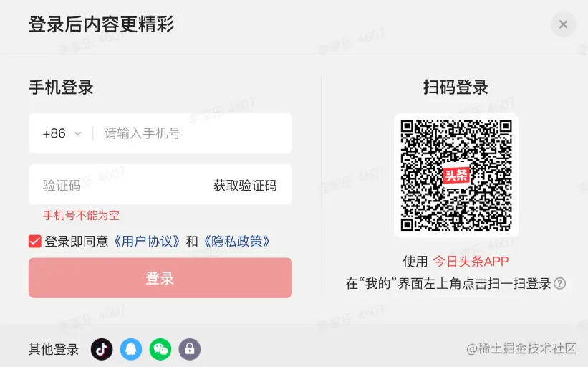Viewport: 588px width, 367px height.
Task: Select the WeChat login icon
Action: click(160, 349)
